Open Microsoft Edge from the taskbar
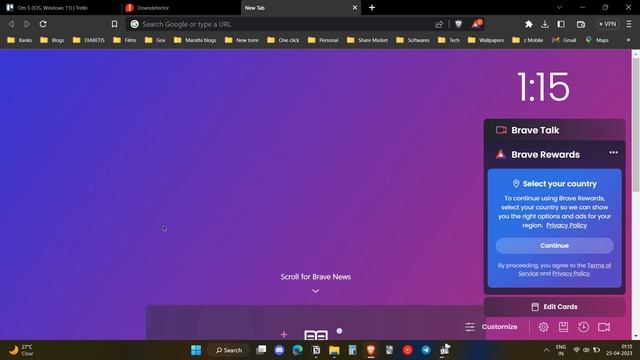This screenshot has height=360, width=640. point(298,350)
